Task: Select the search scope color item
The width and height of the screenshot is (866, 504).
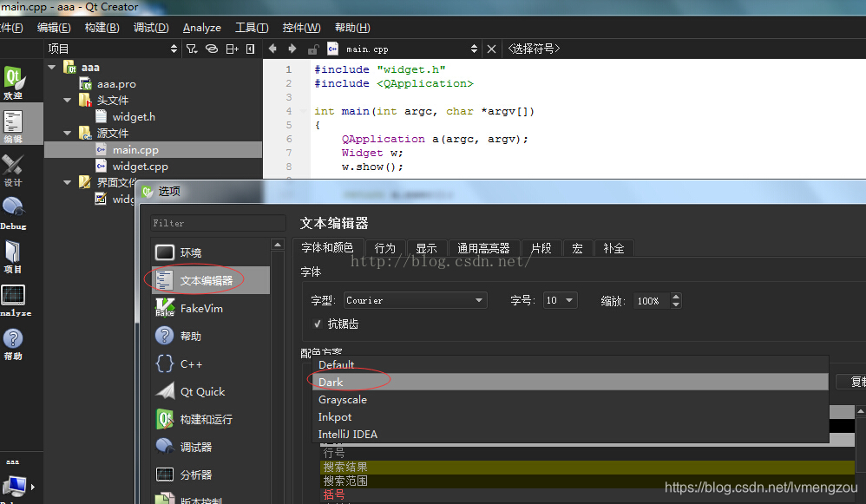Action: coord(587,481)
